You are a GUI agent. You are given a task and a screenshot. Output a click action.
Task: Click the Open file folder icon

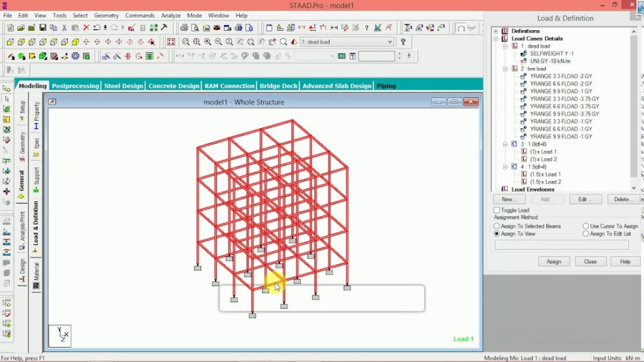click(21, 28)
